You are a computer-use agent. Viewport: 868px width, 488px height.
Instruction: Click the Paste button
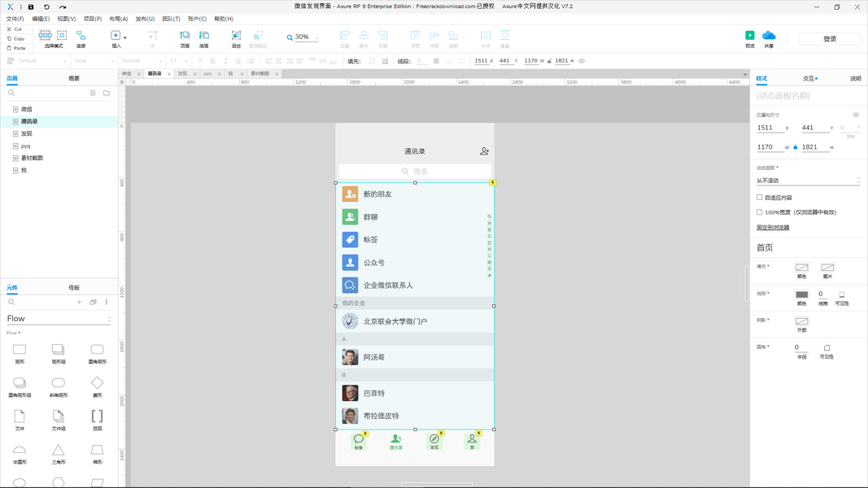(15, 48)
